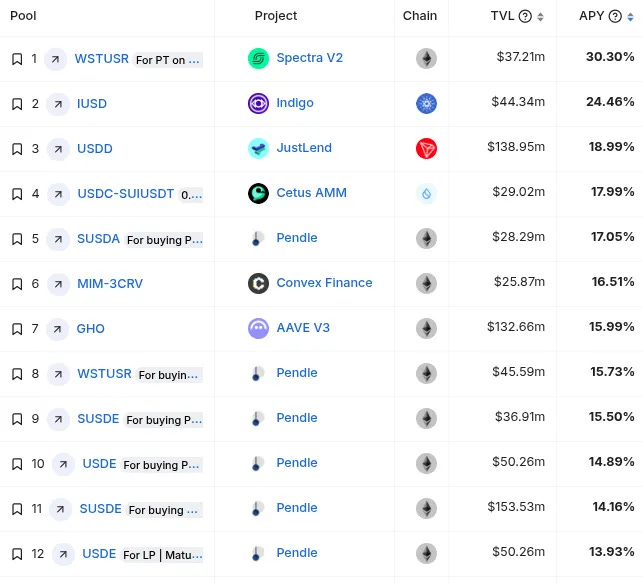Screen dimensions: 643x584
Task: Bookmark the SUSDA pool
Action: tap(17, 239)
